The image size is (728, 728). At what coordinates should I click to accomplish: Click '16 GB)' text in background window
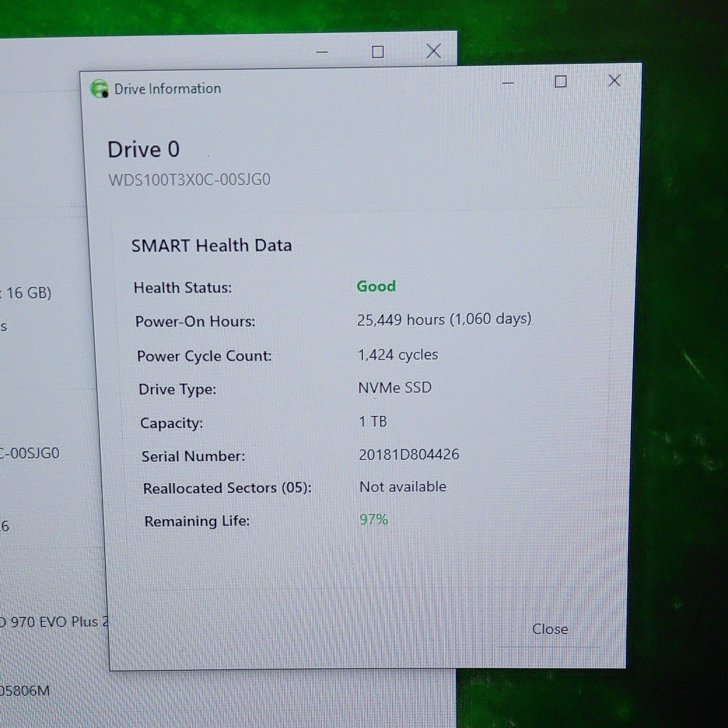click(x=28, y=293)
